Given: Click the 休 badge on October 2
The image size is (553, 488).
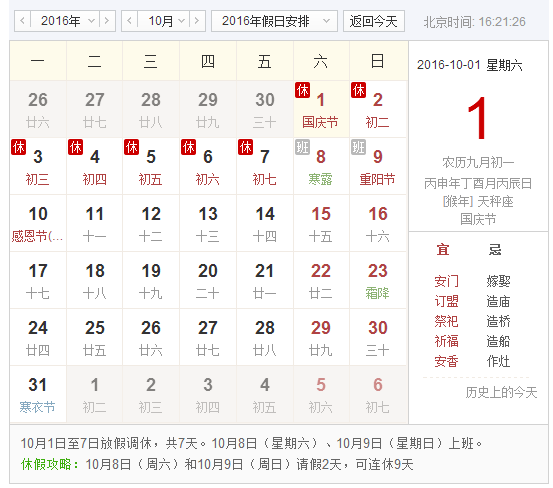Looking at the screenshot, I should (x=359, y=90).
